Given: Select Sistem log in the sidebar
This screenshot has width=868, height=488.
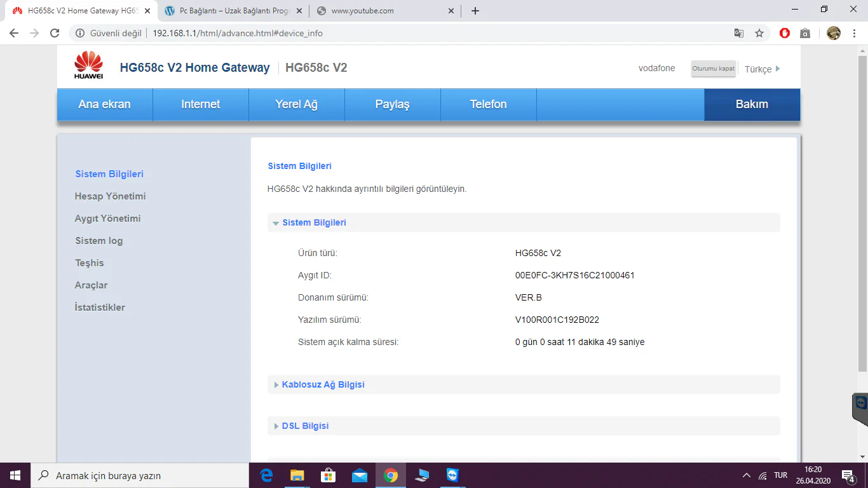Looking at the screenshot, I should point(98,241).
